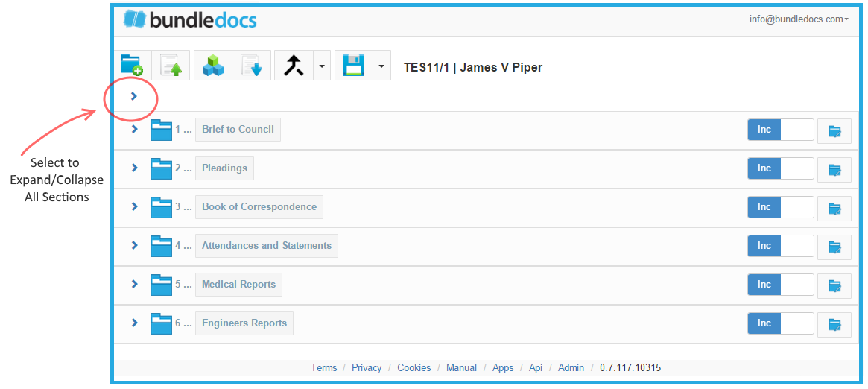Click the Book of Correspondence title field
Image resolution: width=868 pixels, height=389 pixels.
point(259,207)
